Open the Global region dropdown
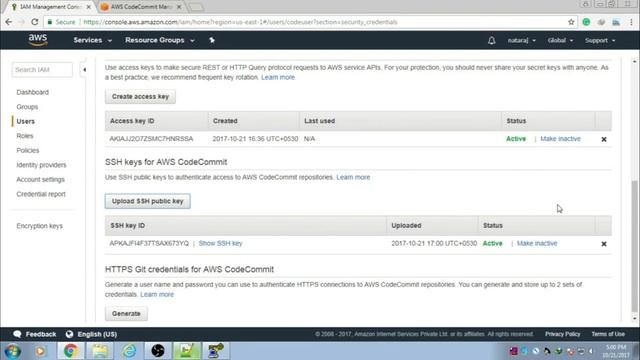Viewport: 640px width, 360px height. click(560, 40)
